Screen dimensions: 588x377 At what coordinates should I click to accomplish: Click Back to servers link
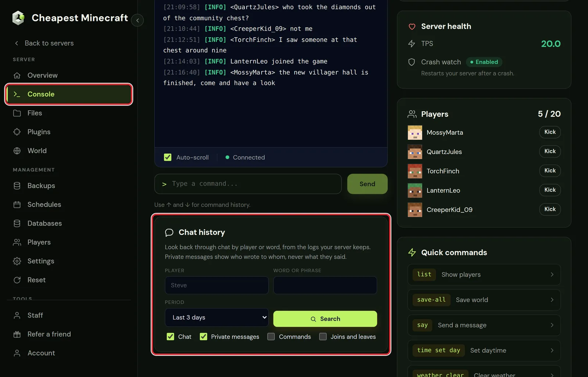pos(44,43)
